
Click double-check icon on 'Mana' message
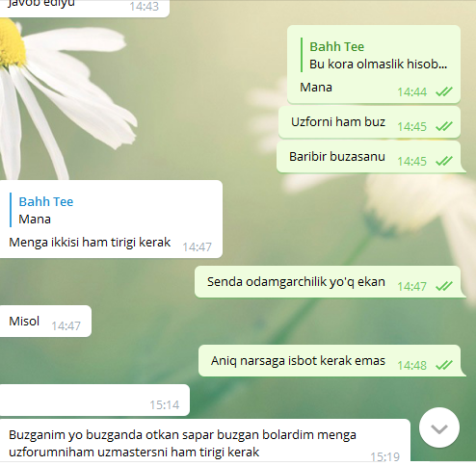tap(444, 91)
